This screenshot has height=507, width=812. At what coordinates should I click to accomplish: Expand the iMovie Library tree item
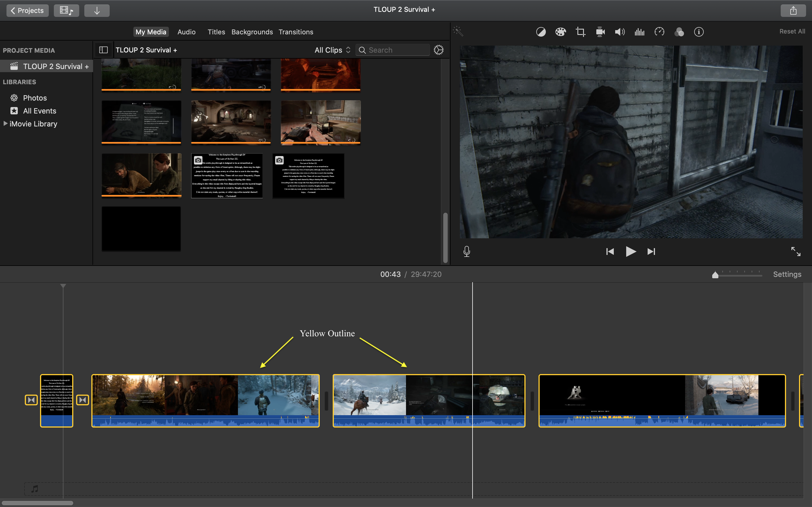[x=5, y=123]
